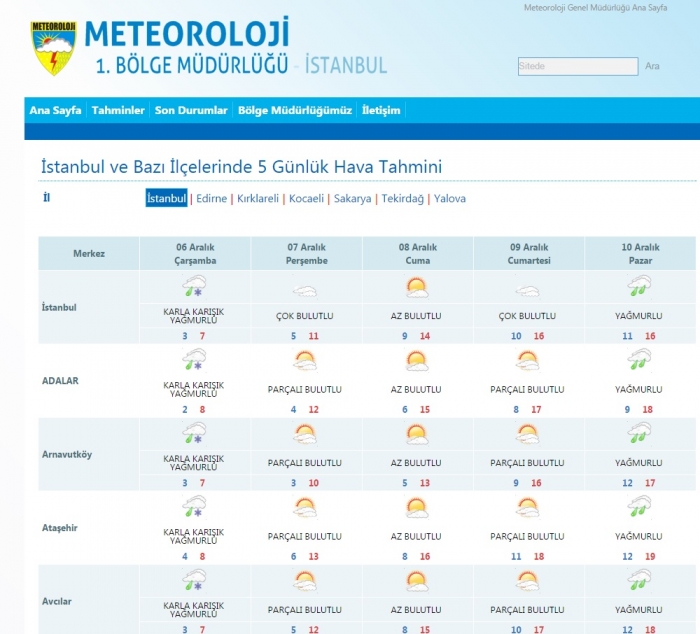Open the Son Durumlar menu

191,110
